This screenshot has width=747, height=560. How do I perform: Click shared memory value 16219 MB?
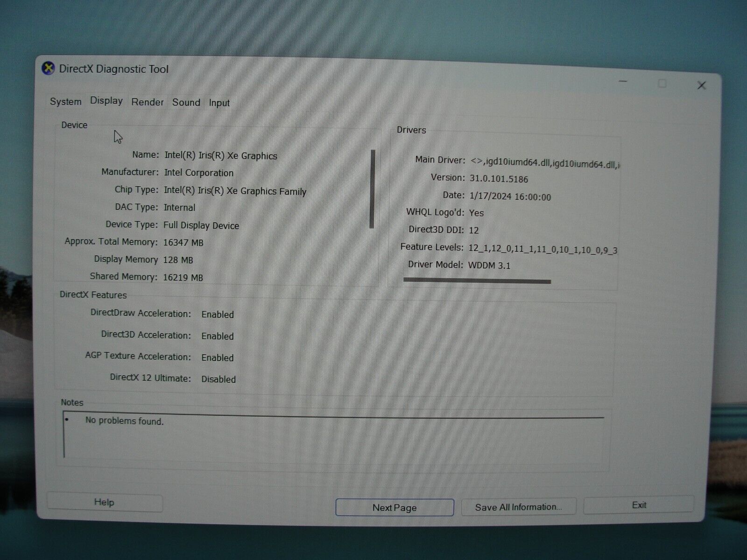[x=183, y=278]
